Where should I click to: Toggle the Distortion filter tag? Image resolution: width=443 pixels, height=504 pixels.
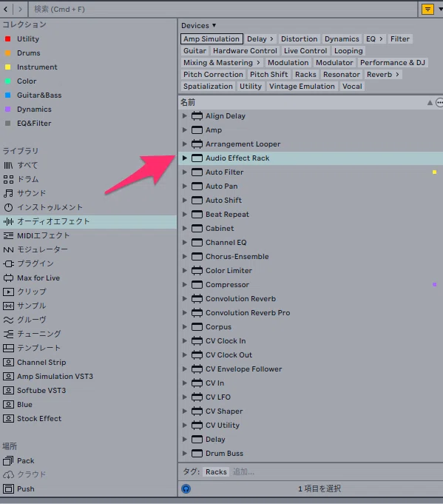[x=299, y=39]
